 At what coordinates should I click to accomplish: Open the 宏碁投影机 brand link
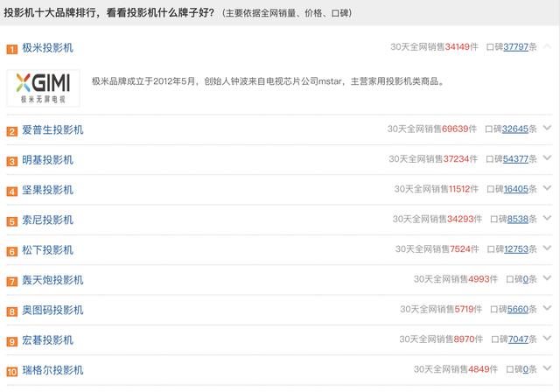(47, 339)
